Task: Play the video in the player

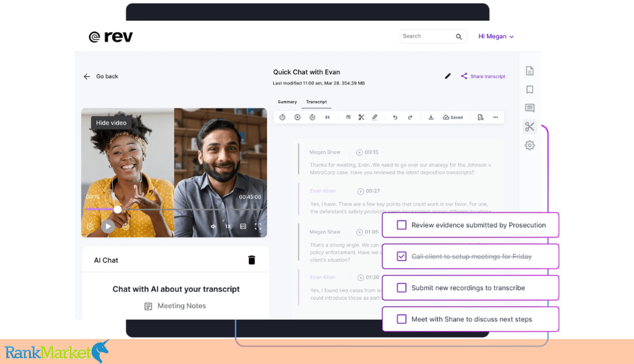Action: (107, 226)
